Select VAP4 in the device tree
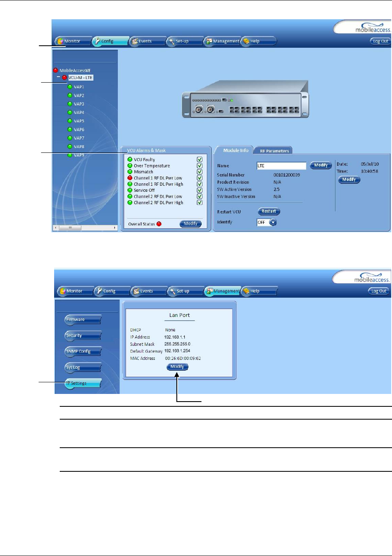The image size is (392, 556). click(x=79, y=112)
